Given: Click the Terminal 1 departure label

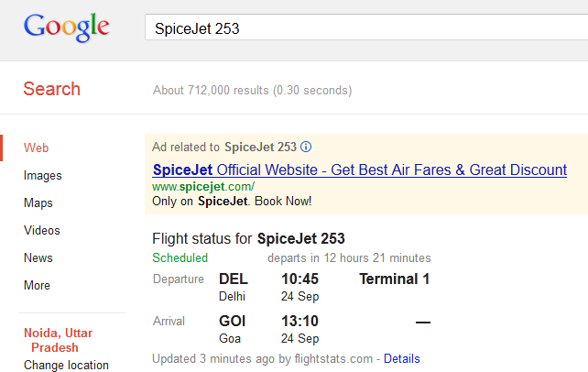Looking at the screenshot, I should 394,279.
